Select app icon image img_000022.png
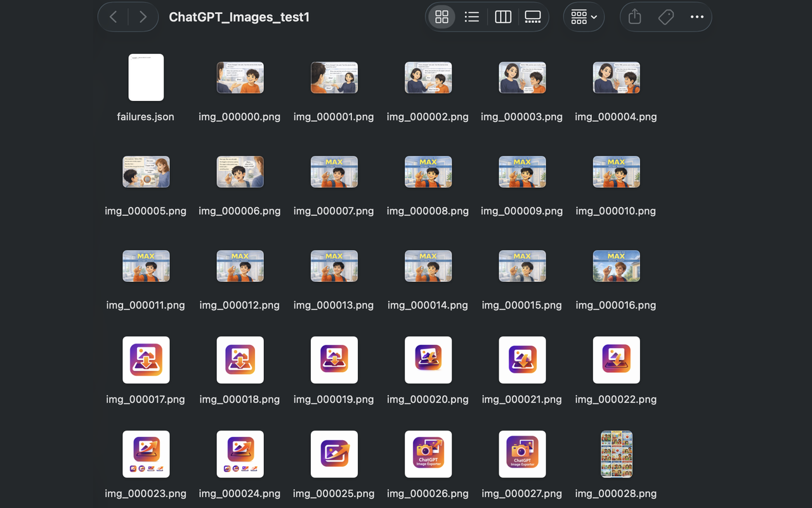 click(x=617, y=360)
